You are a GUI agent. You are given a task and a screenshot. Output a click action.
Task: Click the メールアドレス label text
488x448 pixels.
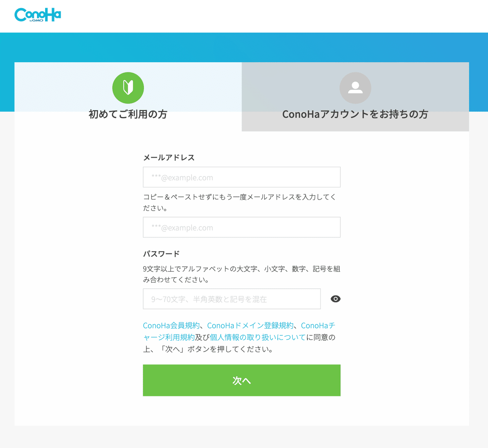pos(169,158)
